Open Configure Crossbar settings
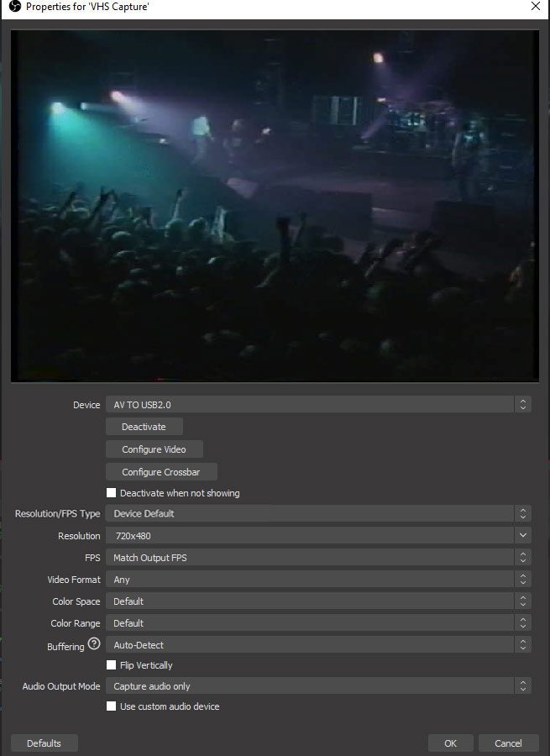This screenshot has height=756, width=550. coord(161,472)
